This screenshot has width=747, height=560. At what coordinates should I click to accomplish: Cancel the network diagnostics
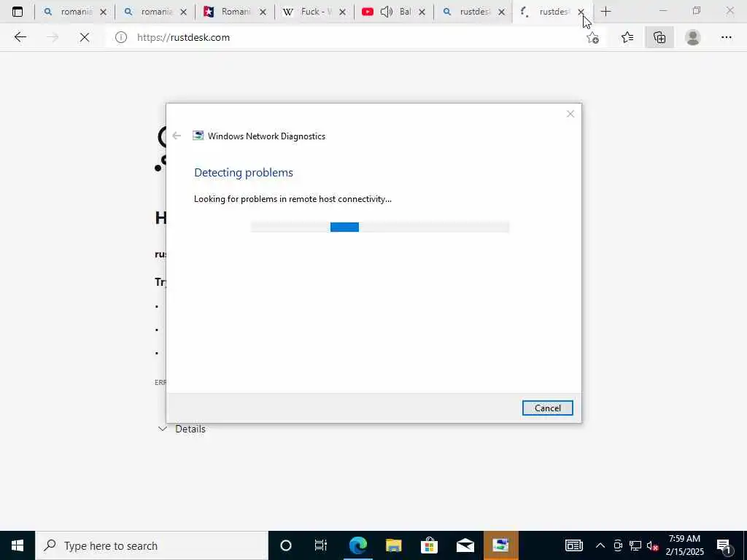[x=547, y=408]
